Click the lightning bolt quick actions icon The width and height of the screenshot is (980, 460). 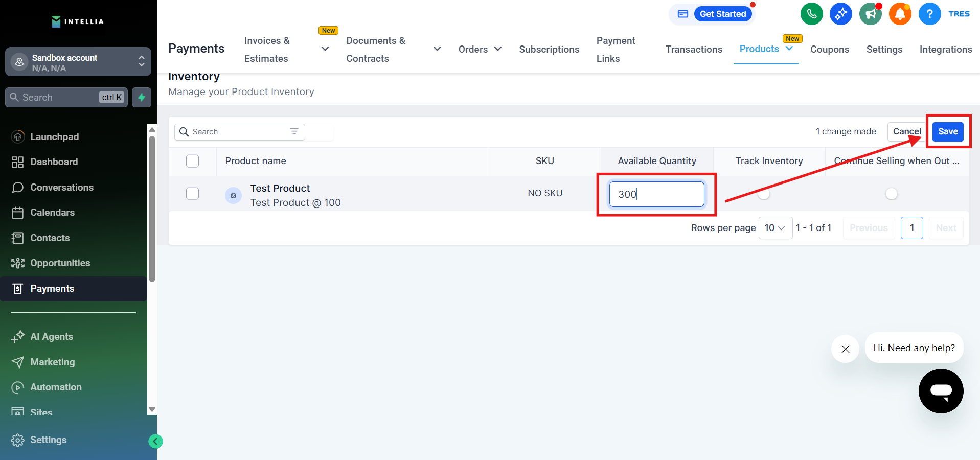coord(142,97)
